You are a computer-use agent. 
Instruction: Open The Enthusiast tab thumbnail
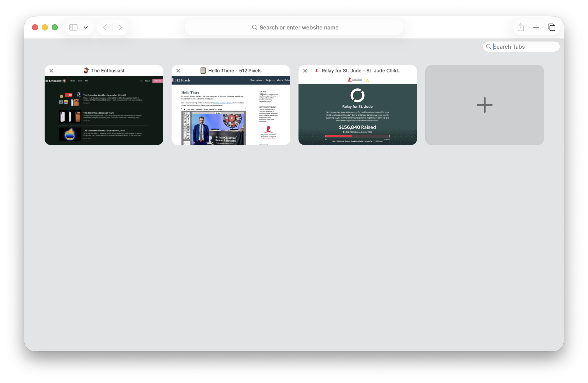tap(104, 110)
